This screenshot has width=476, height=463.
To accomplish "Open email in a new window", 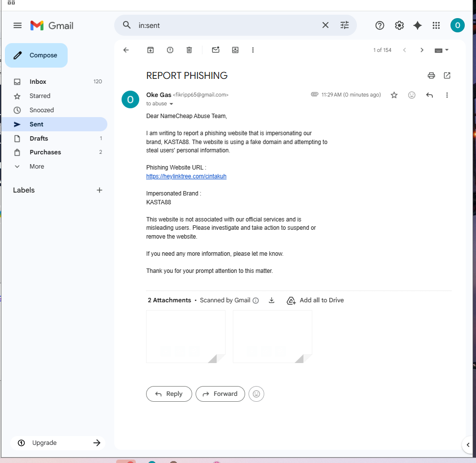I will (x=447, y=75).
